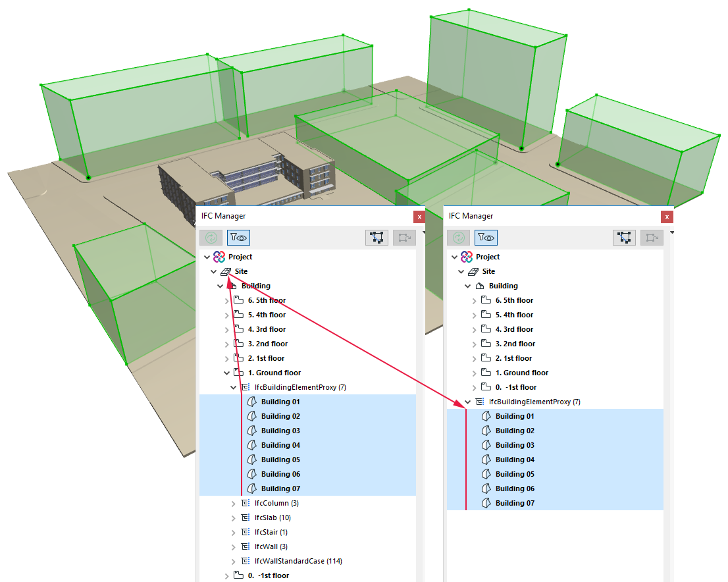Expand 4. 3rd floor in right IFC Manager
This screenshot has width=728, height=582.
[474, 330]
